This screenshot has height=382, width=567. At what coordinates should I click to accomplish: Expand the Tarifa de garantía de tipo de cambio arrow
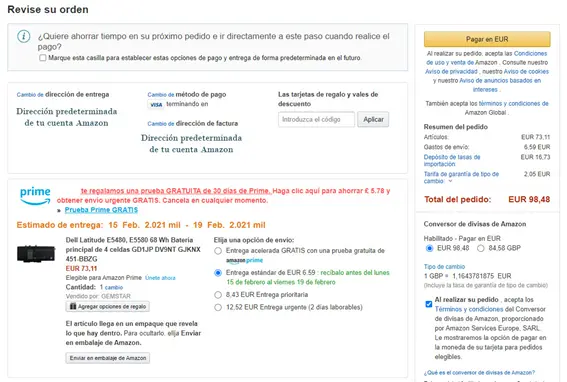click(450, 181)
